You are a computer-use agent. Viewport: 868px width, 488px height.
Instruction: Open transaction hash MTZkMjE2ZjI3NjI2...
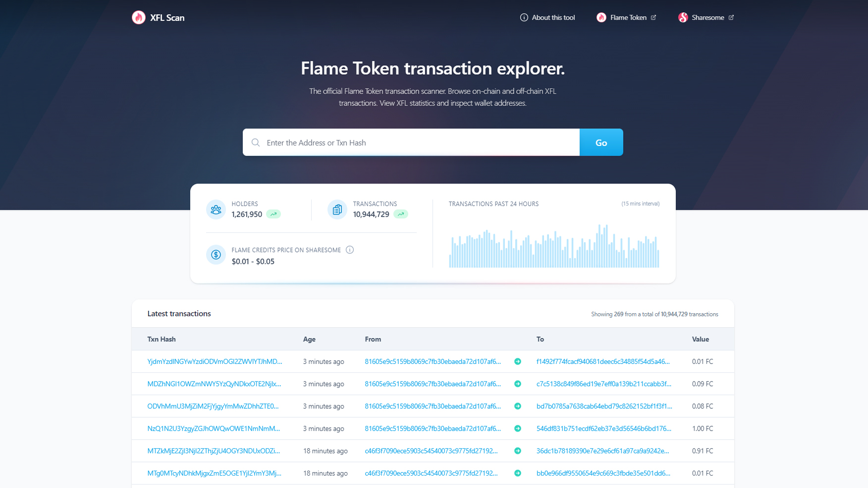214,451
